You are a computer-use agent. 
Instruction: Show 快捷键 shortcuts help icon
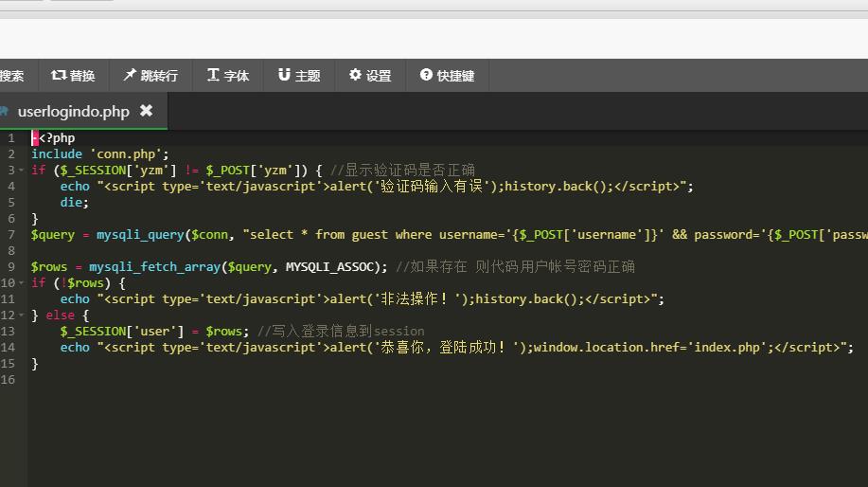point(426,75)
